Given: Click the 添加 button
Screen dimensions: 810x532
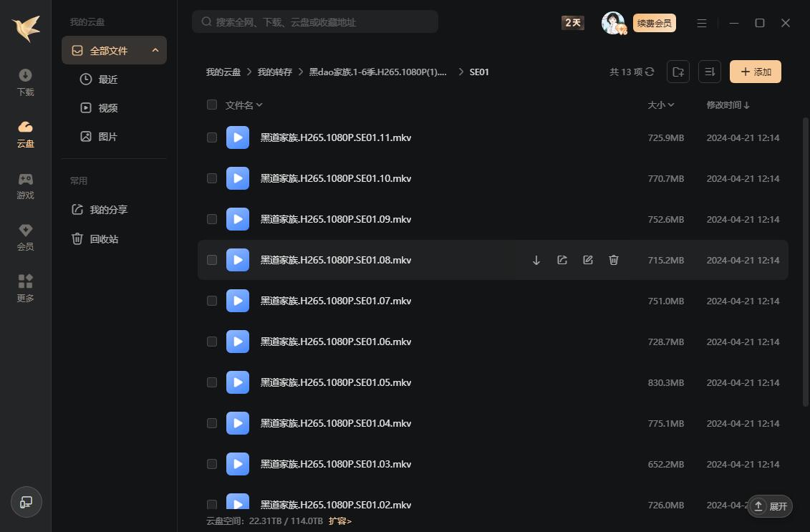Looking at the screenshot, I should point(755,72).
